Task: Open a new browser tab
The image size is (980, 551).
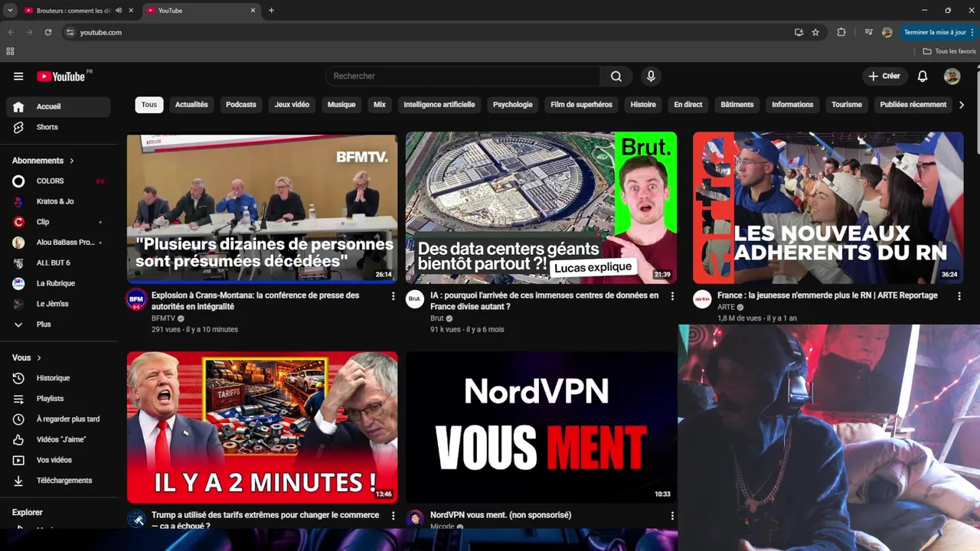Action: pyautogui.click(x=271, y=11)
